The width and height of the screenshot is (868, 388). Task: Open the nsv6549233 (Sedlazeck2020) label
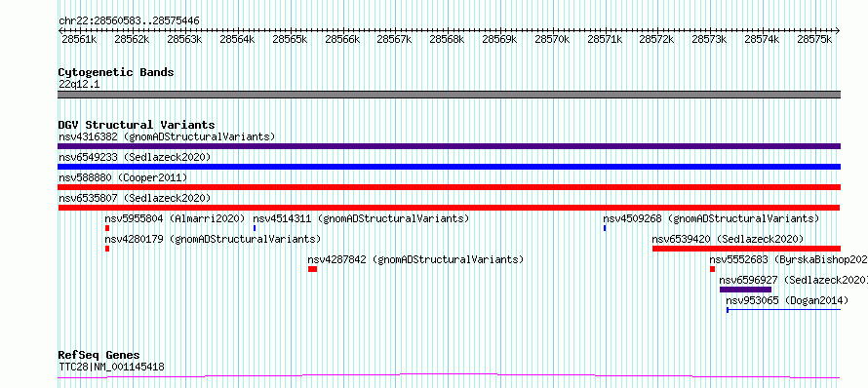[x=135, y=157]
